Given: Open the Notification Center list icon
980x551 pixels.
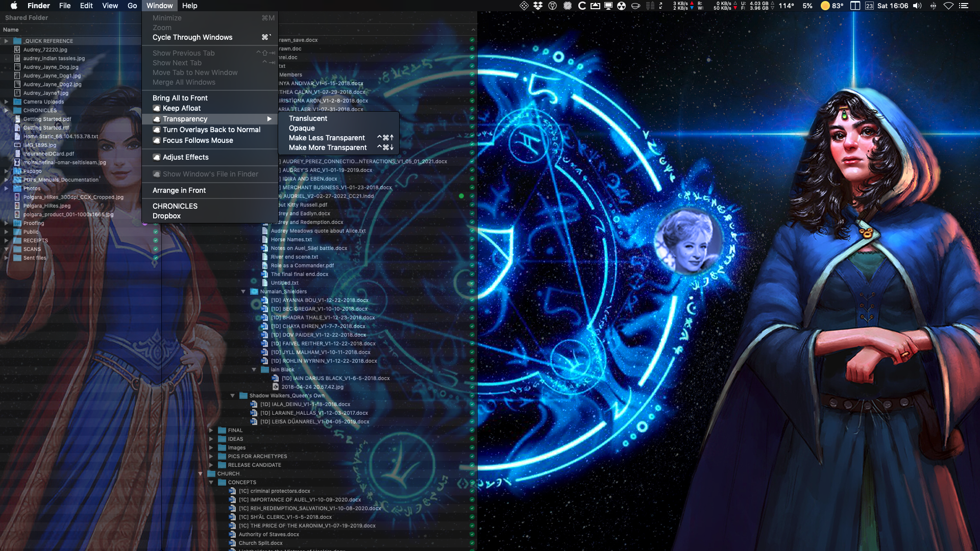Looking at the screenshot, I should pos(964,6).
